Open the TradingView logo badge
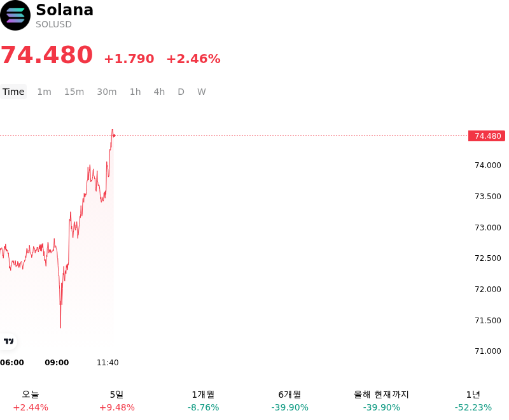 (8, 341)
